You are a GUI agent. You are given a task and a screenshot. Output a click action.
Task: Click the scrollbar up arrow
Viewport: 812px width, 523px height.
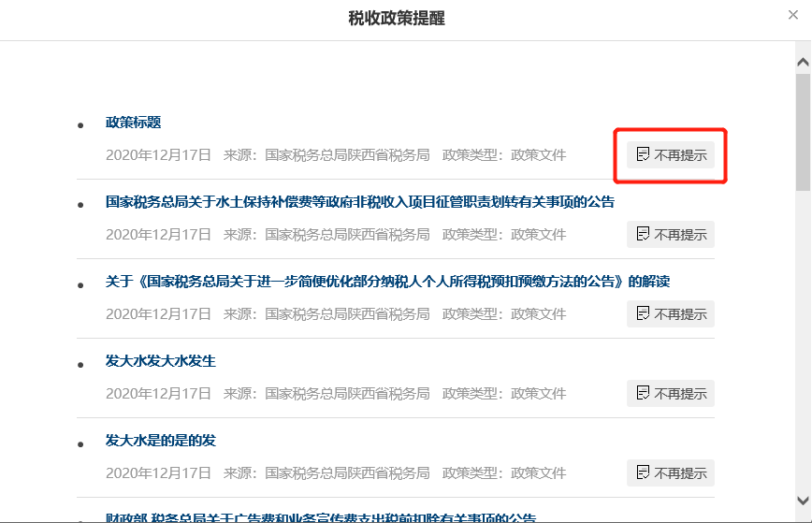click(803, 62)
